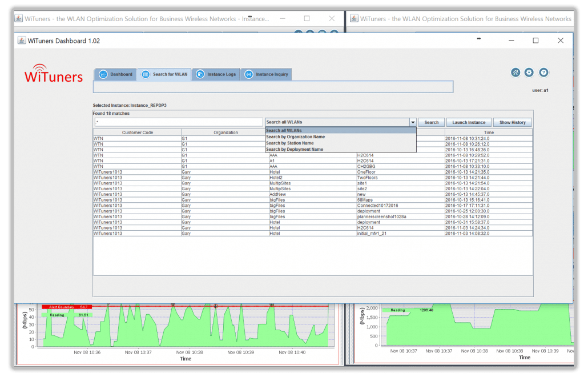The width and height of the screenshot is (588, 377).
Task: Open settings gear icon in dashboard
Action: click(529, 73)
